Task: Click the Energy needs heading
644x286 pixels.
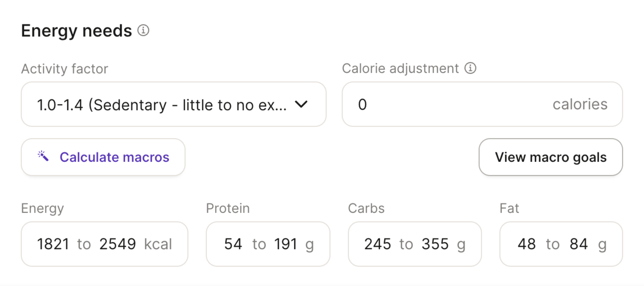Action: click(76, 31)
